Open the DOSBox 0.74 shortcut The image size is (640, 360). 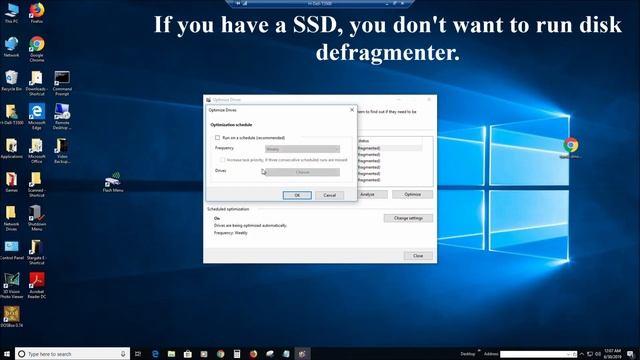(x=11, y=317)
